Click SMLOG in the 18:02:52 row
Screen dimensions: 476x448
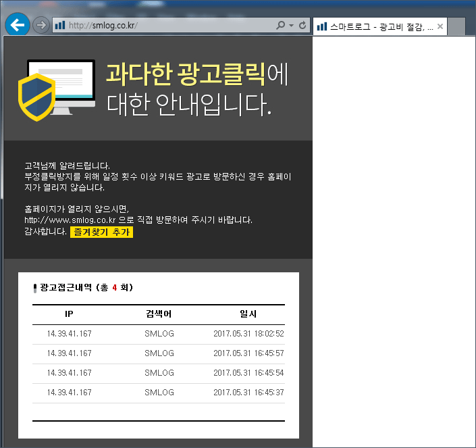coord(159,334)
